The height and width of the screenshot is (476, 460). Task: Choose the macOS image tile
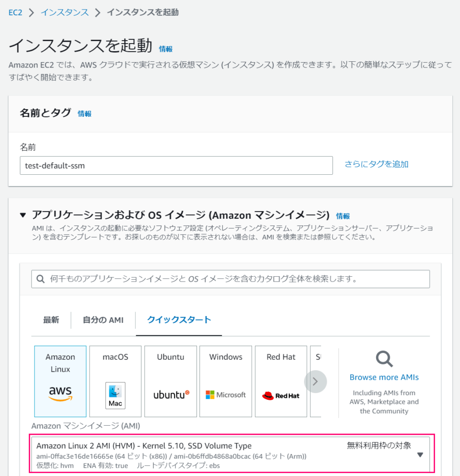coord(115,381)
